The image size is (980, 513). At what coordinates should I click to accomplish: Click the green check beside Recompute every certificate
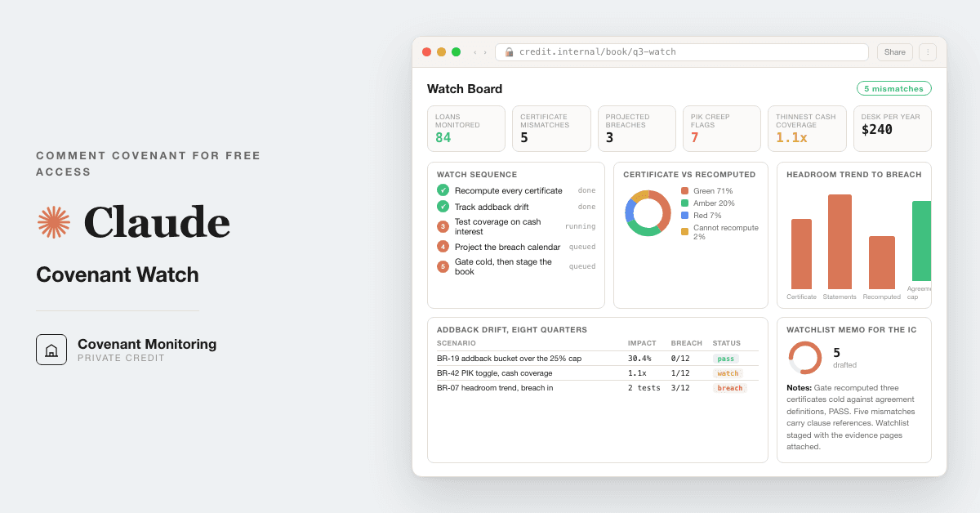point(443,190)
